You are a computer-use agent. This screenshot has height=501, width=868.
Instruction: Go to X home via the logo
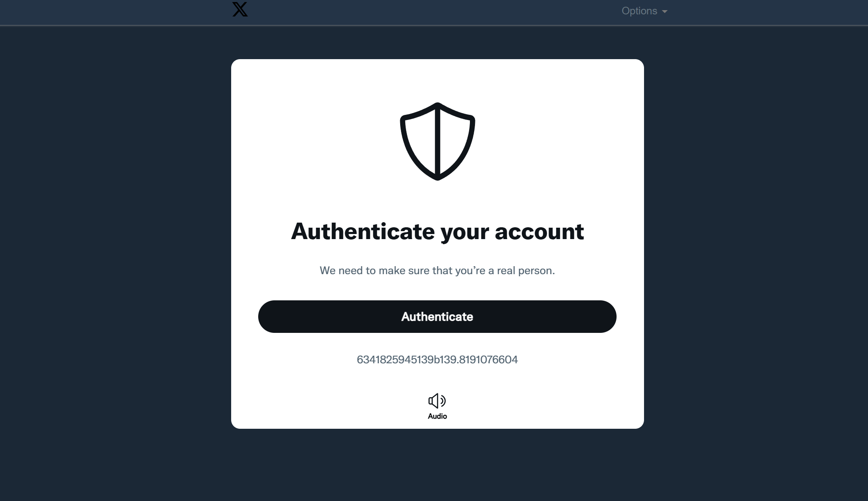pyautogui.click(x=240, y=9)
